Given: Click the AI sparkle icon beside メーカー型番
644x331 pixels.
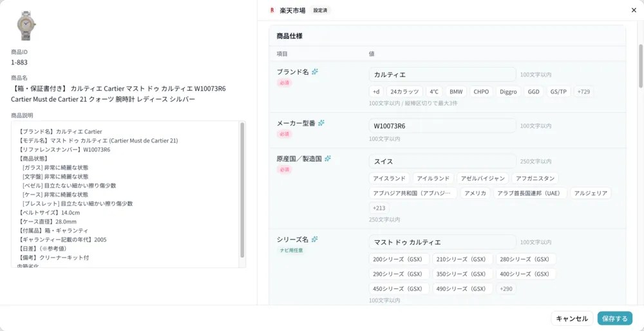Looking at the screenshot, I should (321, 123).
